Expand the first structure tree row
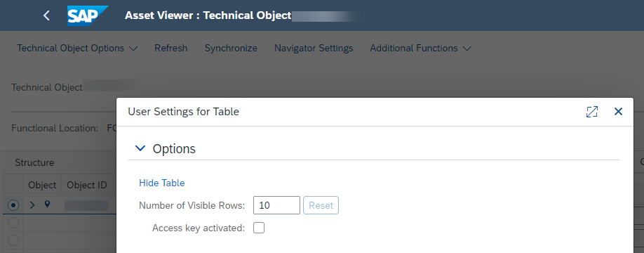The width and height of the screenshot is (644, 253). pyautogui.click(x=32, y=205)
